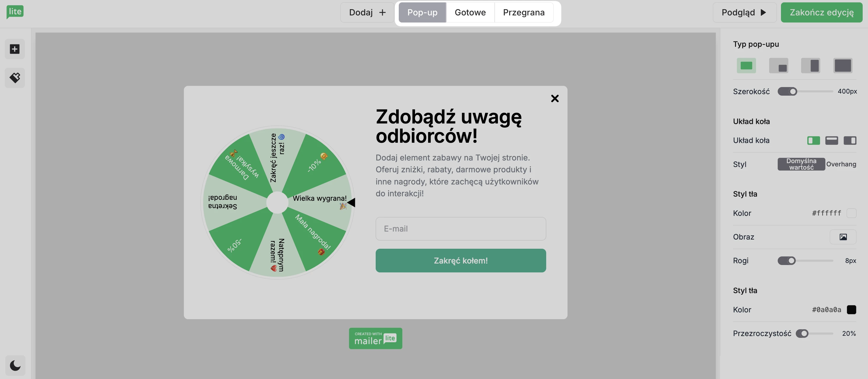The height and width of the screenshot is (379, 868).
Task: Choose wheel-on-left layout icon
Action: [814, 140]
